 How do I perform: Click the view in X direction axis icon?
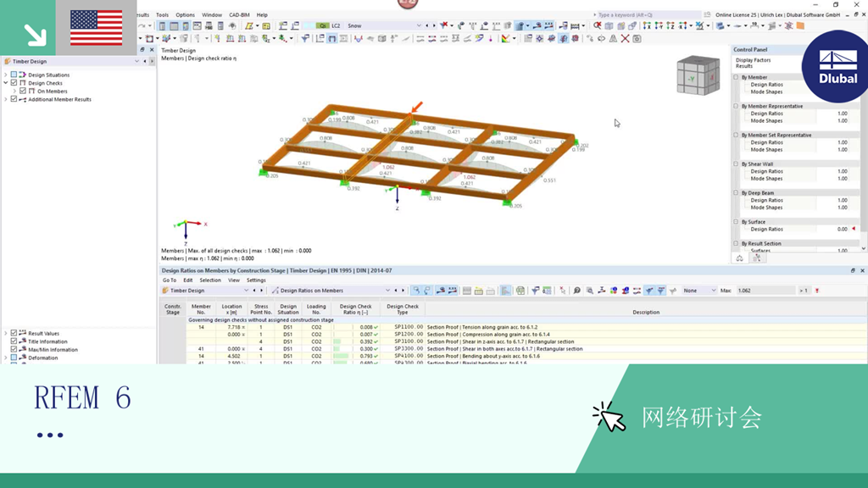[647, 26]
